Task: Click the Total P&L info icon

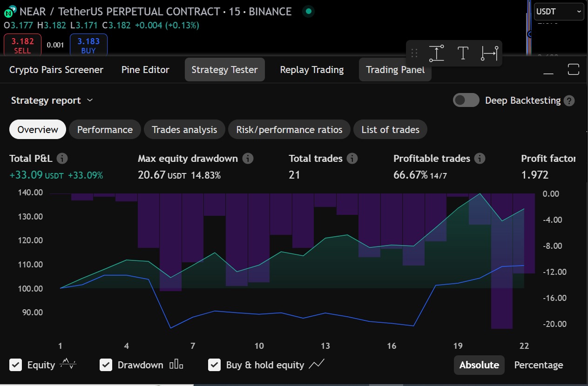Action: pos(62,159)
